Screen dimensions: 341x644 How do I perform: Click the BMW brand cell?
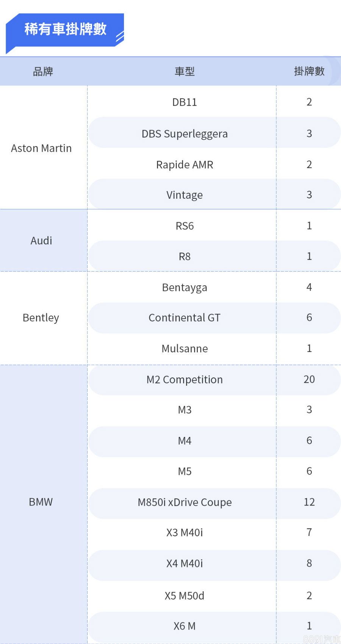point(41,502)
